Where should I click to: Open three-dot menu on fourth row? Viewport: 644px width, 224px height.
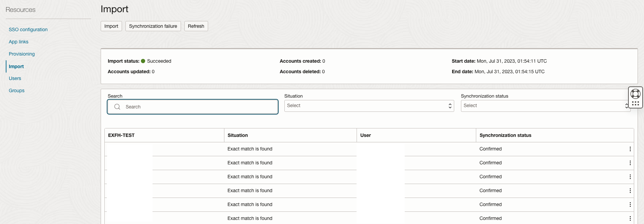[630, 191]
